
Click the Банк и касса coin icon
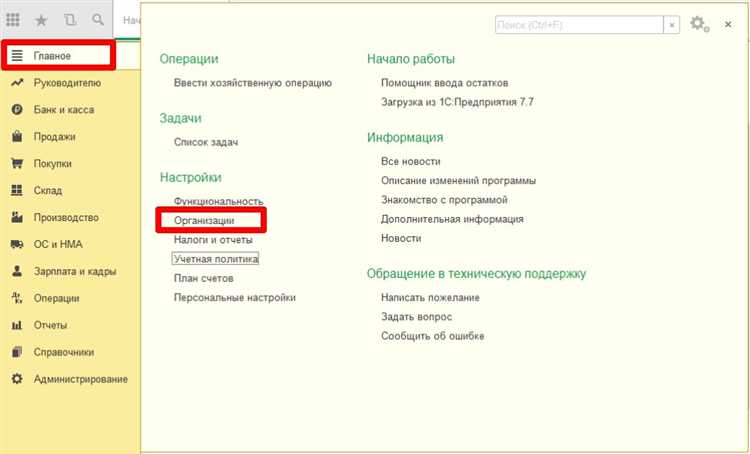pyautogui.click(x=17, y=110)
